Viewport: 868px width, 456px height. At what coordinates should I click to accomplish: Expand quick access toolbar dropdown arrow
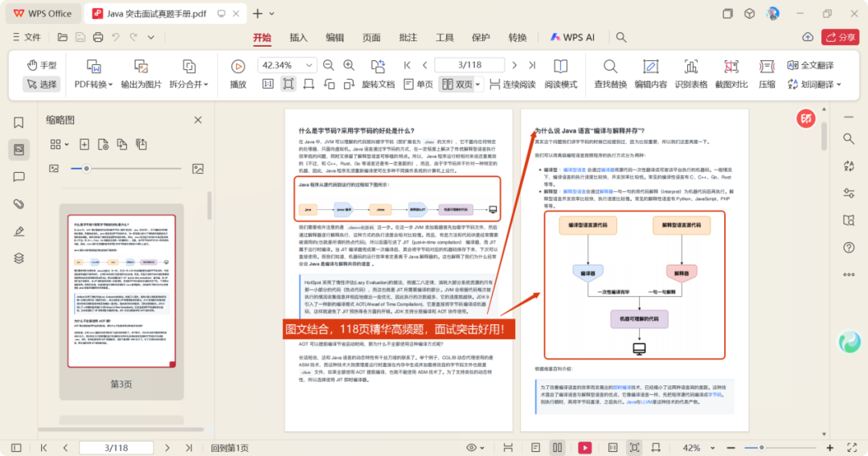point(151,38)
